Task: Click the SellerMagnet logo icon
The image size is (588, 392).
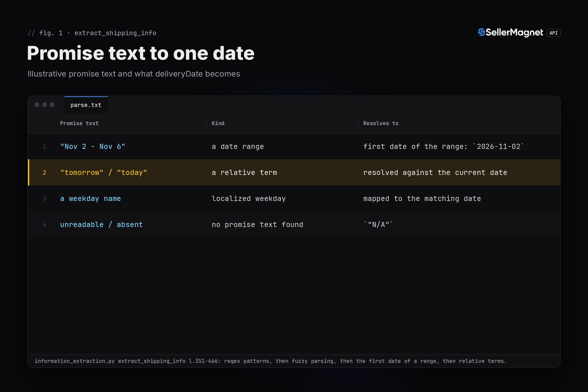Action: coord(482,33)
